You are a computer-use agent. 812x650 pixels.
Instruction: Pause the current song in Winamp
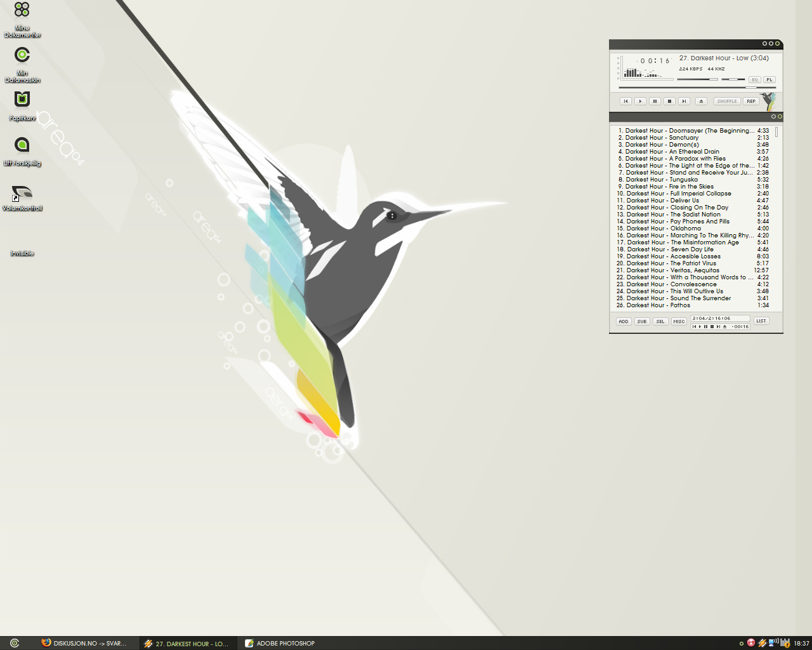[x=655, y=101]
